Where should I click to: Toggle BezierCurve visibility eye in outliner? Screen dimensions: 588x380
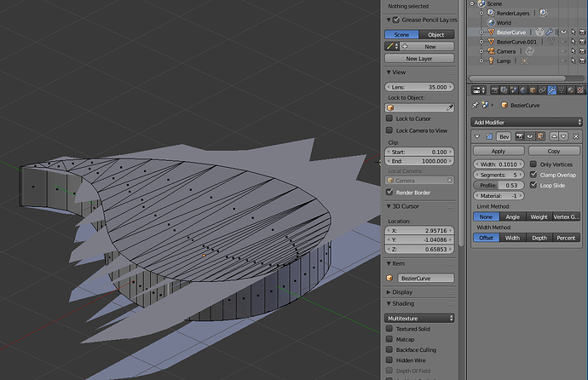tap(563, 32)
